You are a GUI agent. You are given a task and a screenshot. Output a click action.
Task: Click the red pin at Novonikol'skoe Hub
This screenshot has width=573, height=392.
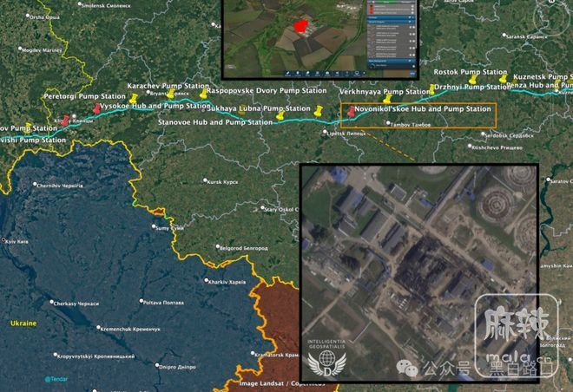coord(351,113)
